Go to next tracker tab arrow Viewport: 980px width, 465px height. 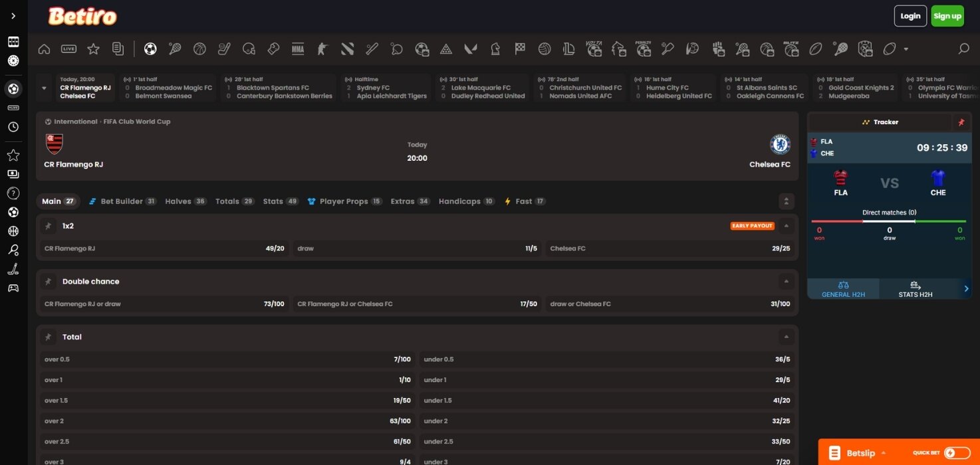tap(966, 289)
